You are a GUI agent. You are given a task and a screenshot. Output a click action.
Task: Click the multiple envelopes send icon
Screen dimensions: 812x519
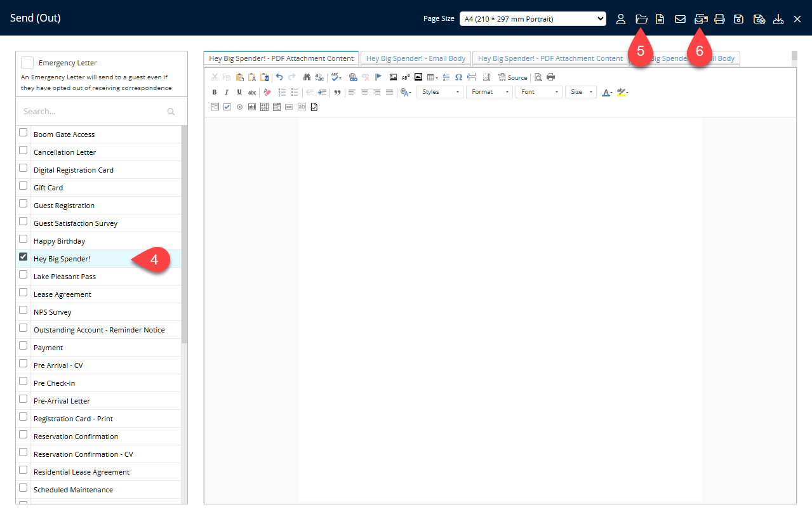[701, 19]
